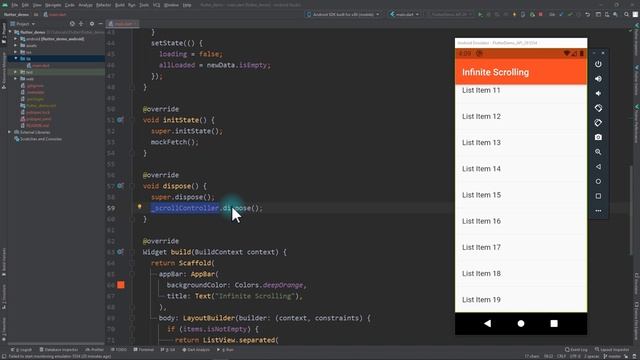Image resolution: width=640 pixels, height=360 pixels.
Task: Tap List Item 18 in emulator
Action: point(521,273)
